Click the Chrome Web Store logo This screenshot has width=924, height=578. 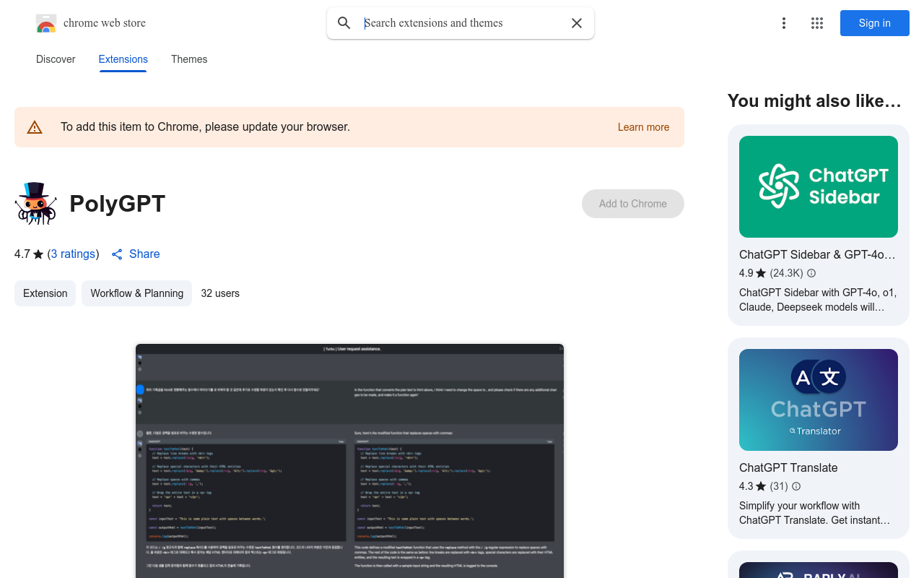pyautogui.click(x=46, y=23)
